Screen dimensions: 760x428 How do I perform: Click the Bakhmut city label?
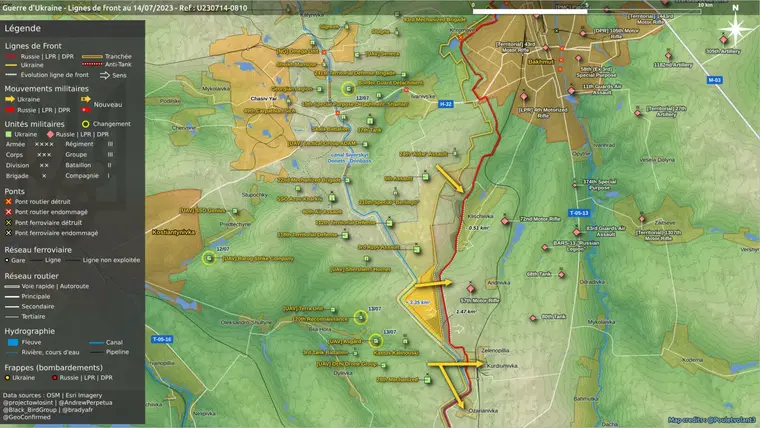click(x=541, y=62)
